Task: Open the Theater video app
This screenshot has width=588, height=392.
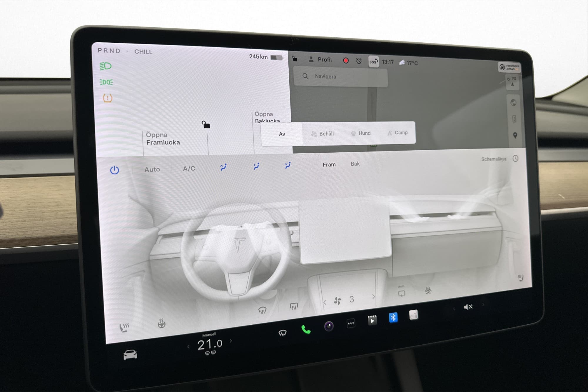Action: pos(372,320)
